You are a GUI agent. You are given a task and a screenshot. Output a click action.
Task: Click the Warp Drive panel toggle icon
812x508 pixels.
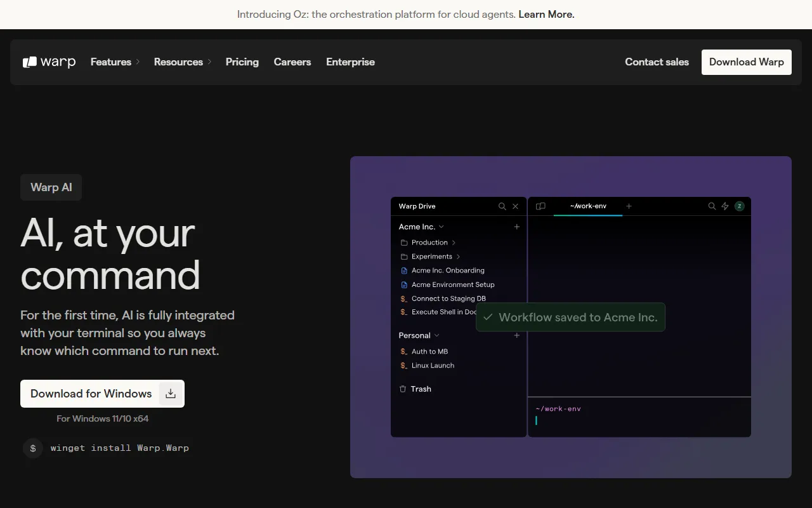point(540,206)
